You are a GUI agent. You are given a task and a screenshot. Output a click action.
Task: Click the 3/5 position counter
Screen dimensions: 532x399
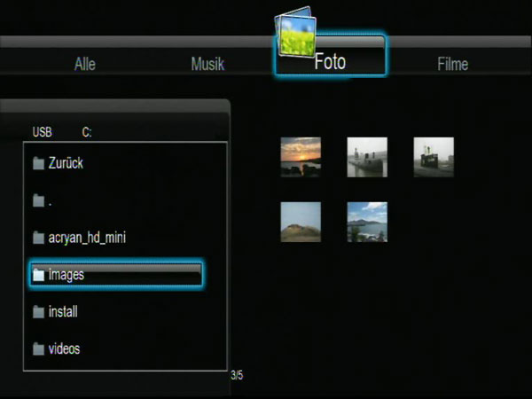click(237, 375)
